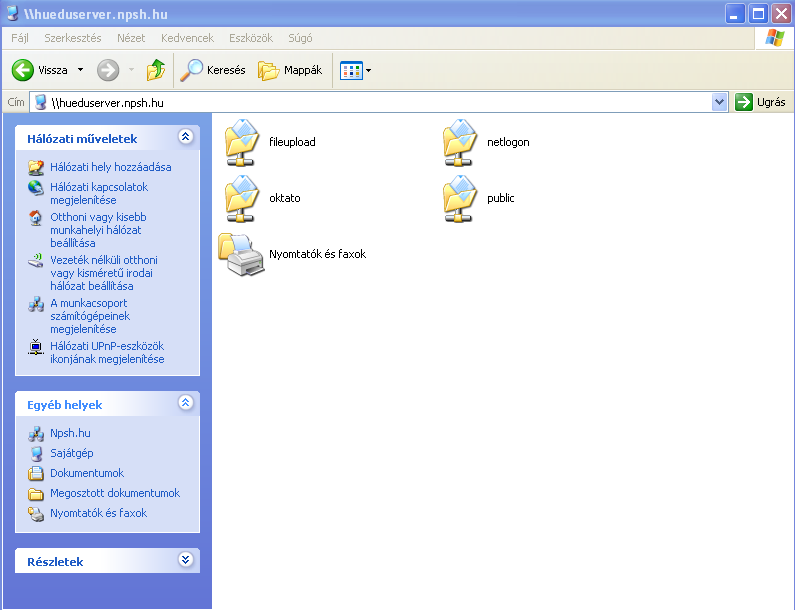Click the public folder label
This screenshot has width=795, height=610.
click(x=500, y=198)
